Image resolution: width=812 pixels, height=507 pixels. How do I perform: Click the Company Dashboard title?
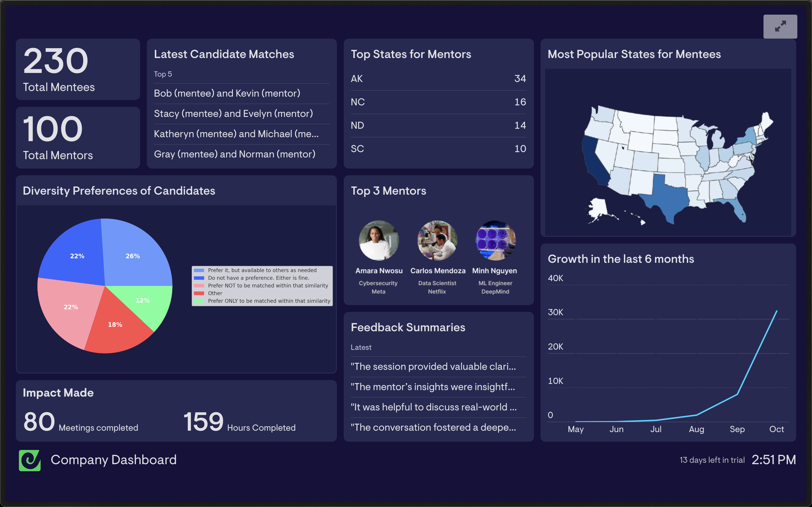pyautogui.click(x=113, y=460)
